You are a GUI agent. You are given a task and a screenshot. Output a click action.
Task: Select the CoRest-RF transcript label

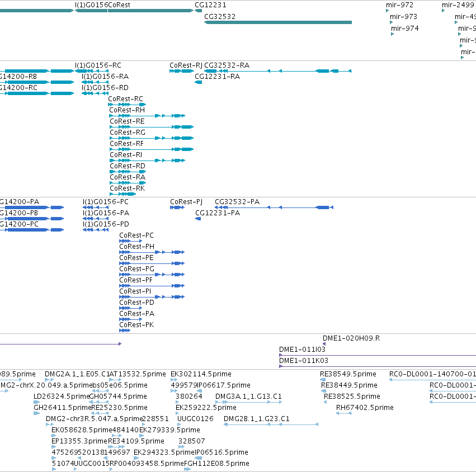(x=126, y=144)
